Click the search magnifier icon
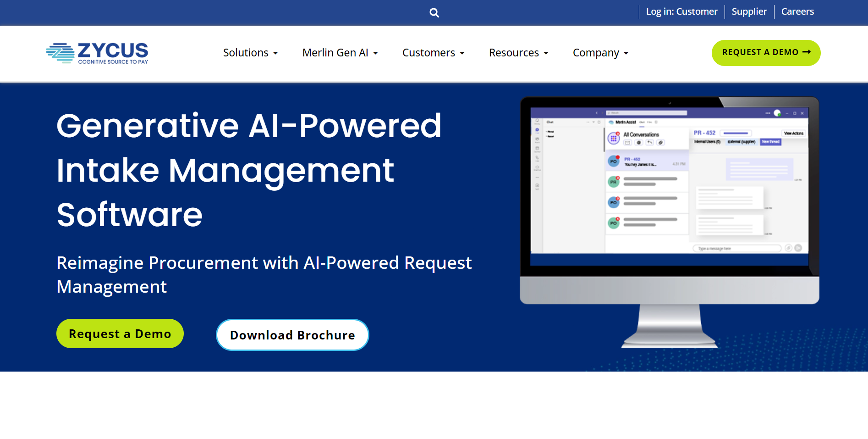This screenshot has width=868, height=439. [434, 13]
